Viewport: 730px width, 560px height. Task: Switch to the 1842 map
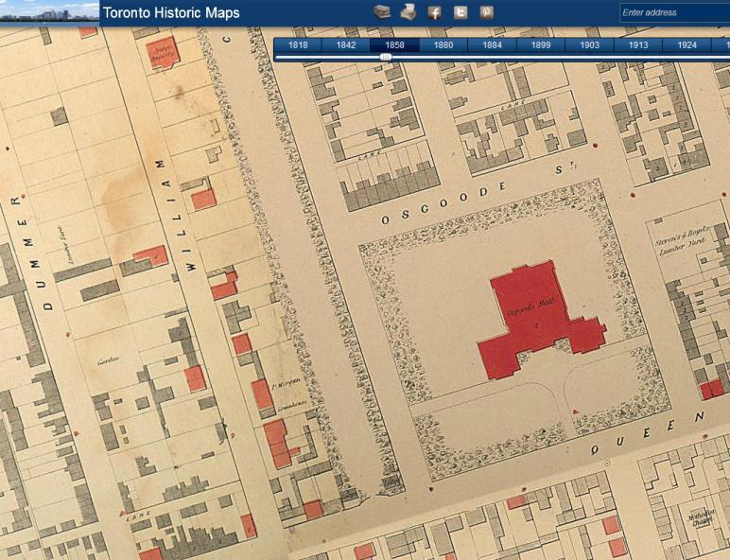click(x=346, y=44)
